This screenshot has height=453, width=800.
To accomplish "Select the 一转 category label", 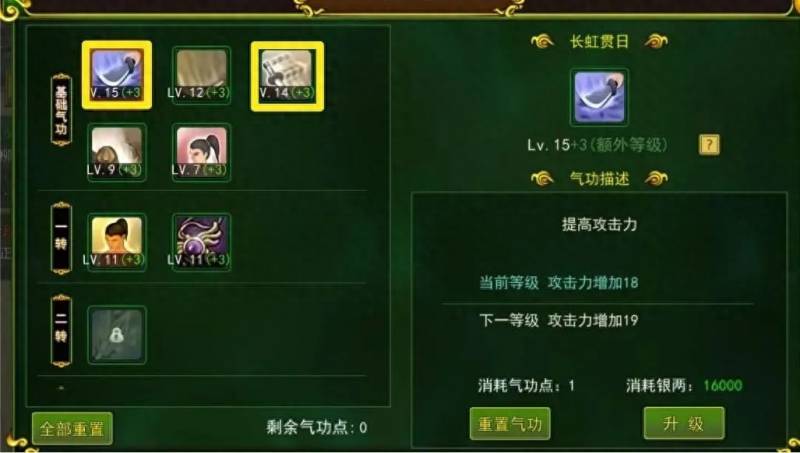I will point(61,238).
